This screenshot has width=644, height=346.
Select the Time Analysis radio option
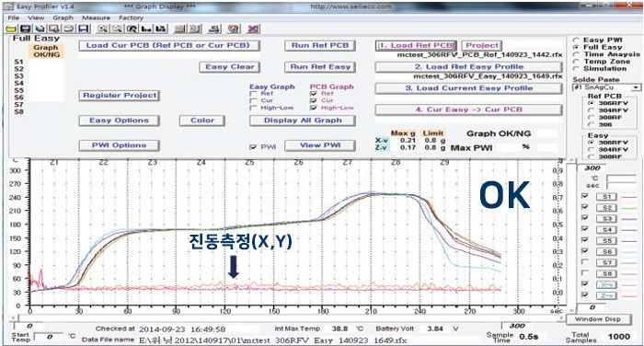(576, 54)
